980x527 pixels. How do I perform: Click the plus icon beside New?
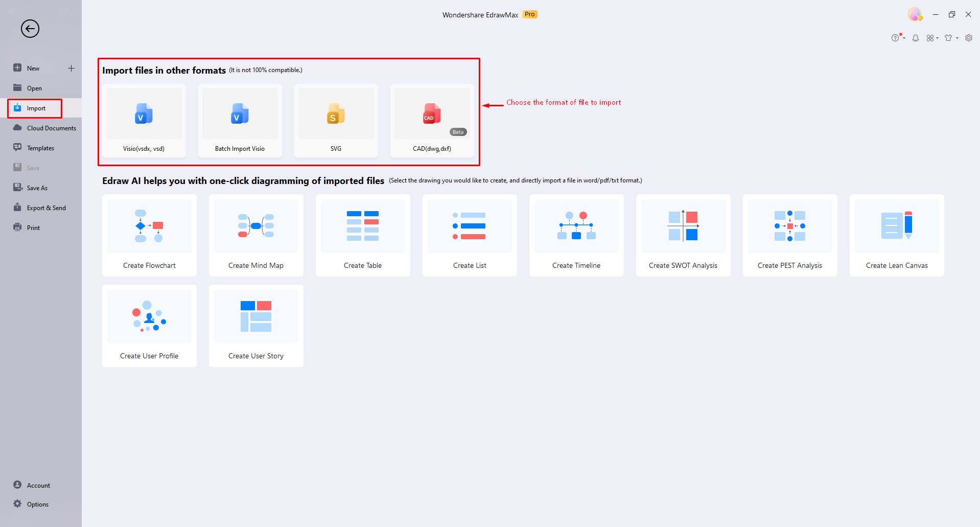[71, 68]
